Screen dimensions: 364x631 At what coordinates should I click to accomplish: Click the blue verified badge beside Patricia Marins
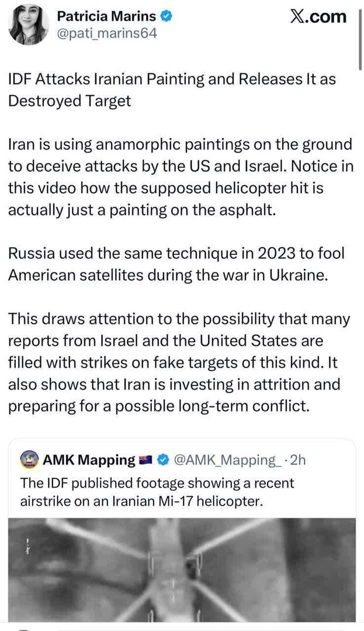click(167, 17)
